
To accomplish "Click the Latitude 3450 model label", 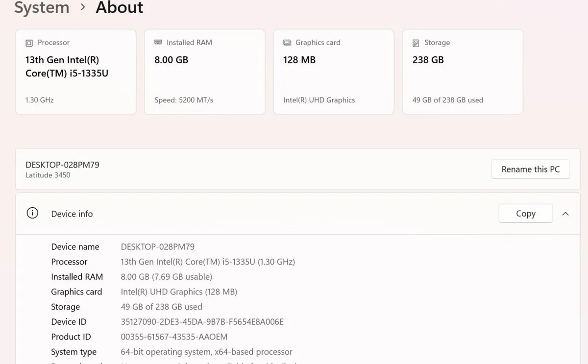I will [48, 175].
